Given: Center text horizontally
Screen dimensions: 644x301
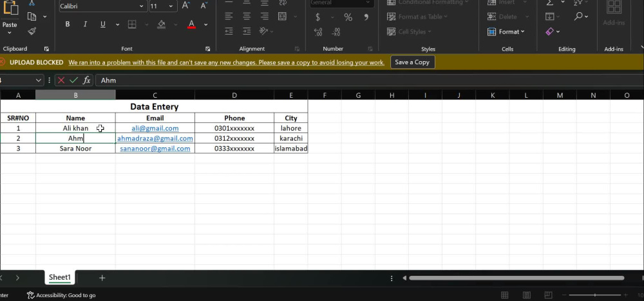Looking at the screenshot, I should 247,17.
